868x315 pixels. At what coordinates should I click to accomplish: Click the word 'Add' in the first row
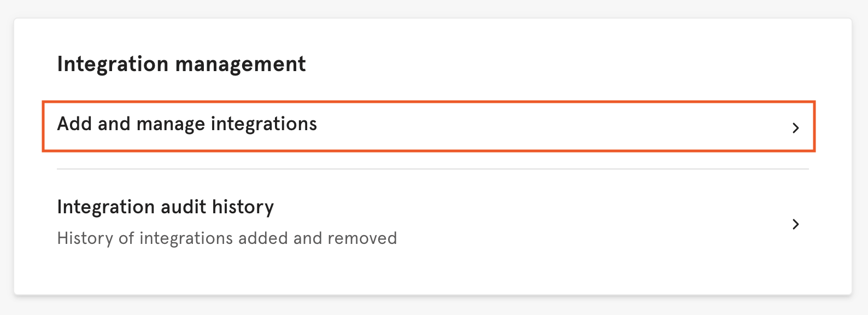pyautogui.click(x=74, y=124)
